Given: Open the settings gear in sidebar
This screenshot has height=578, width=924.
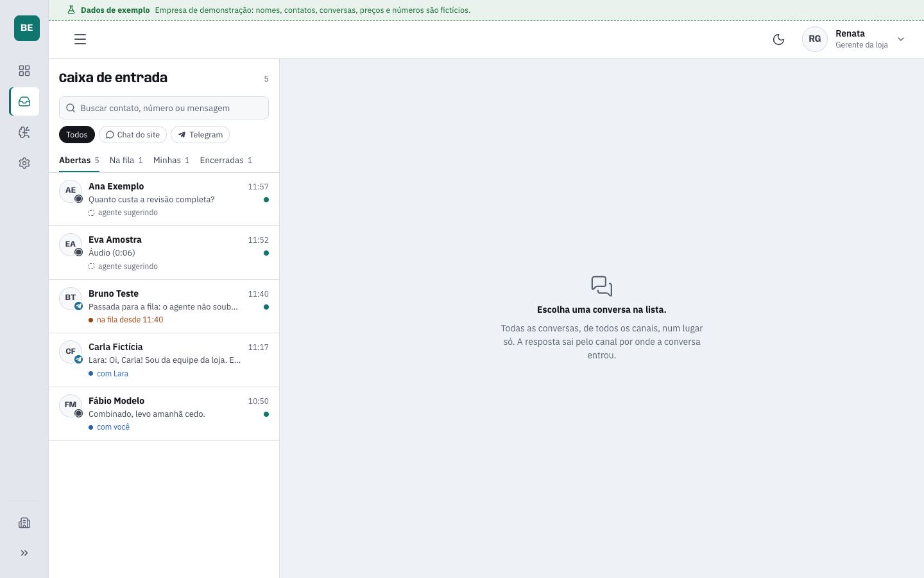Looking at the screenshot, I should [24, 163].
